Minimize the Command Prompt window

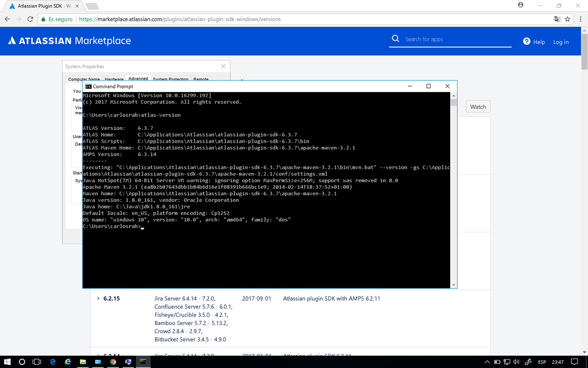[x=410, y=86]
